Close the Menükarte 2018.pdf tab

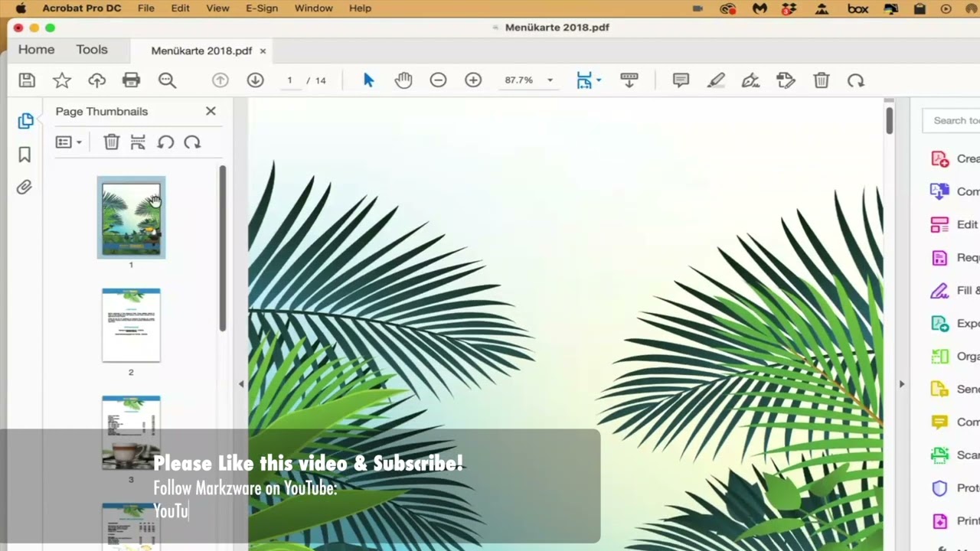click(x=263, y=51)
